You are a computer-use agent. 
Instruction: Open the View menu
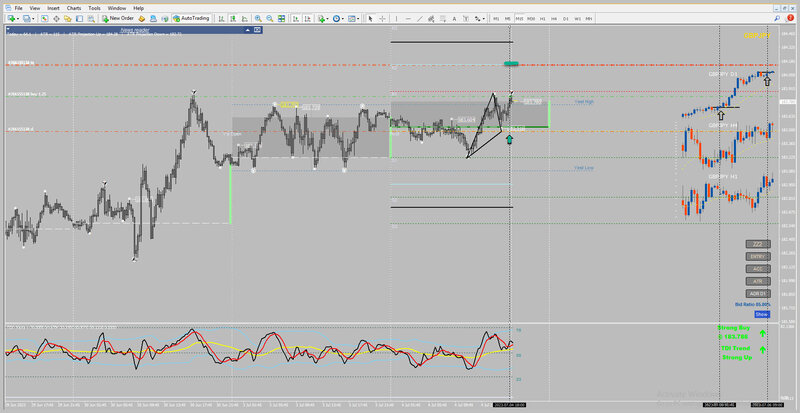(x=35, y=8)
